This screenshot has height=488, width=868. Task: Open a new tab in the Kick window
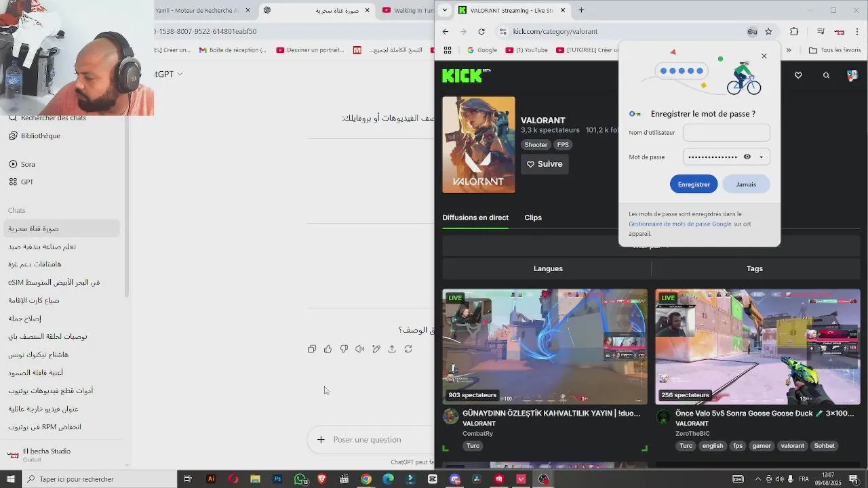[x=581, y=10]
